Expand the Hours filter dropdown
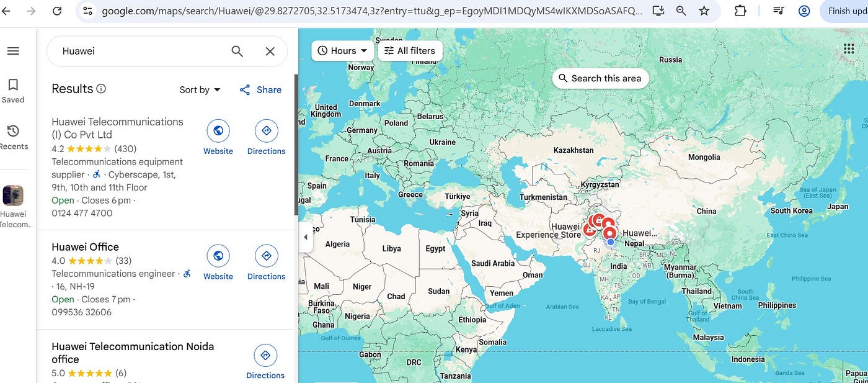 click(x=342, y=51)
